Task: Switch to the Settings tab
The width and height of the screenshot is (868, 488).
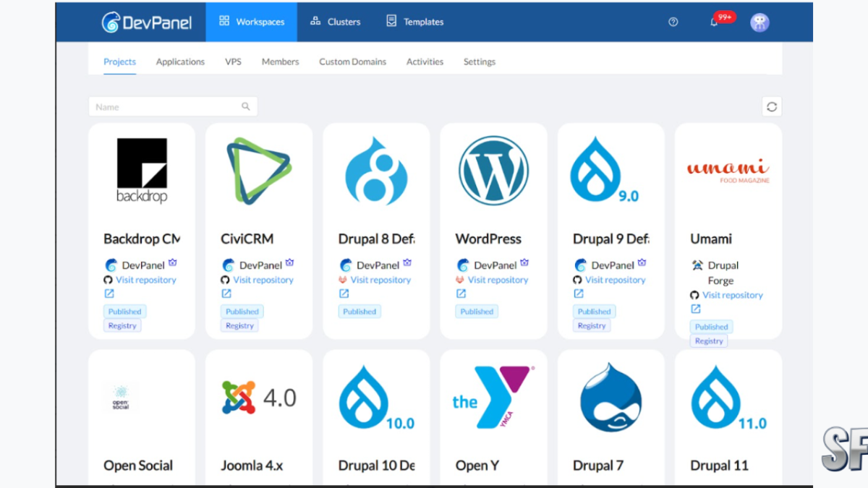Action: [479, 61]
